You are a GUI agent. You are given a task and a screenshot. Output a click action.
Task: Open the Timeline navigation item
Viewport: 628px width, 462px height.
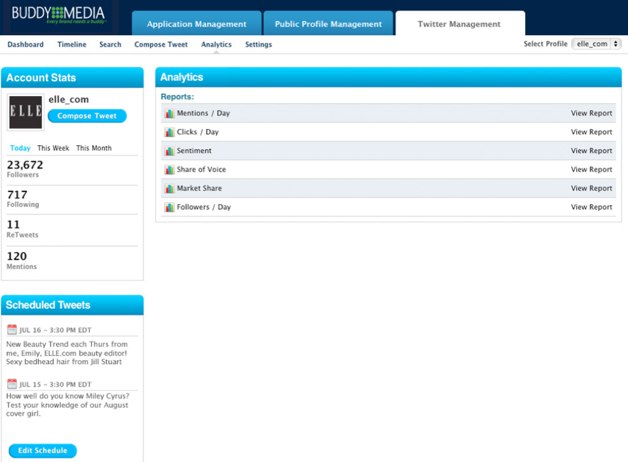72,44
